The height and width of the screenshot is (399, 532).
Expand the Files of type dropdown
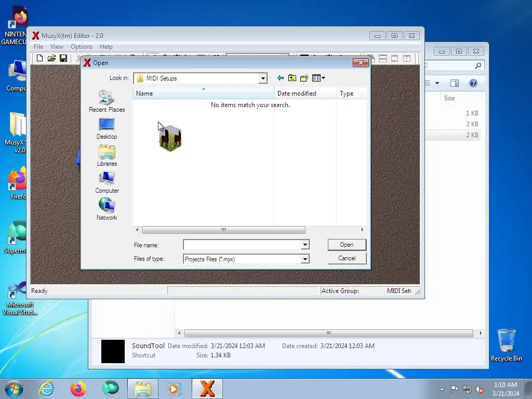(305, 259)
